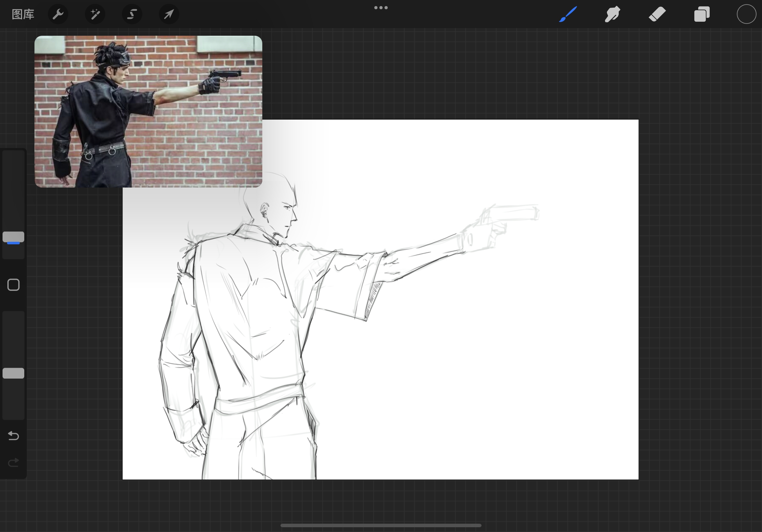Redo the undone stroke
762x532 pixels.
click(x=13, y=462)
